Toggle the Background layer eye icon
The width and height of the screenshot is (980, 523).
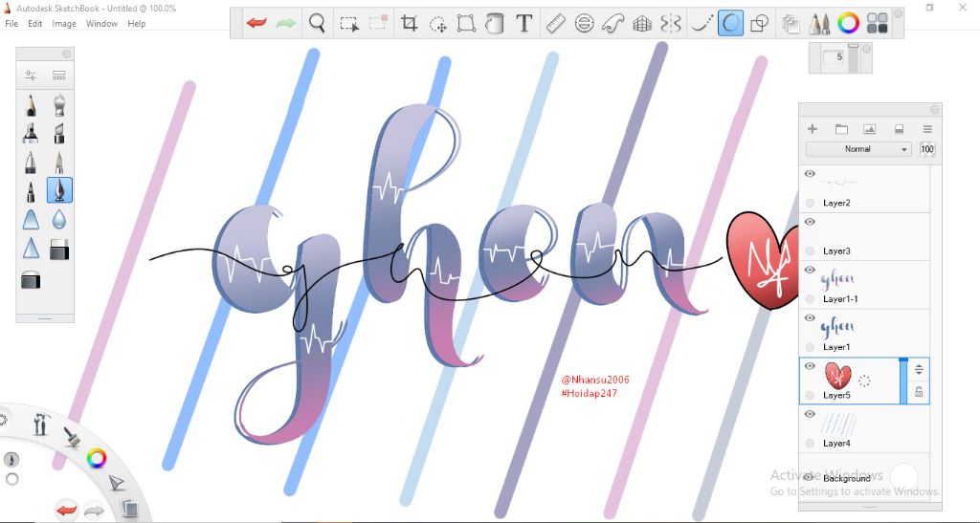[x=810, y=477]
